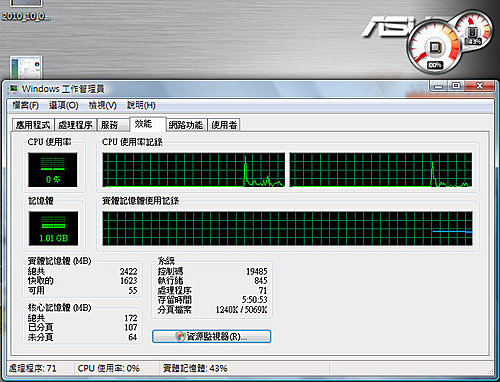500x382 pixels.
Task: Click the ASUS memory gauge showing 43%
Action: pyautogui.click(x=473, y=31)
